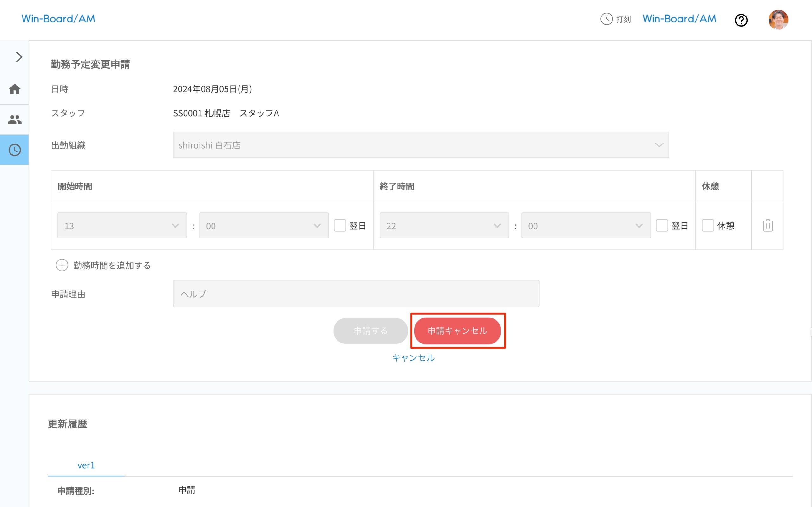The height and width of the screenshot is (507, 812).
Task: Expand the sidebar with chevron arrow
Action: pyautogui.click(x=19, y=57)
